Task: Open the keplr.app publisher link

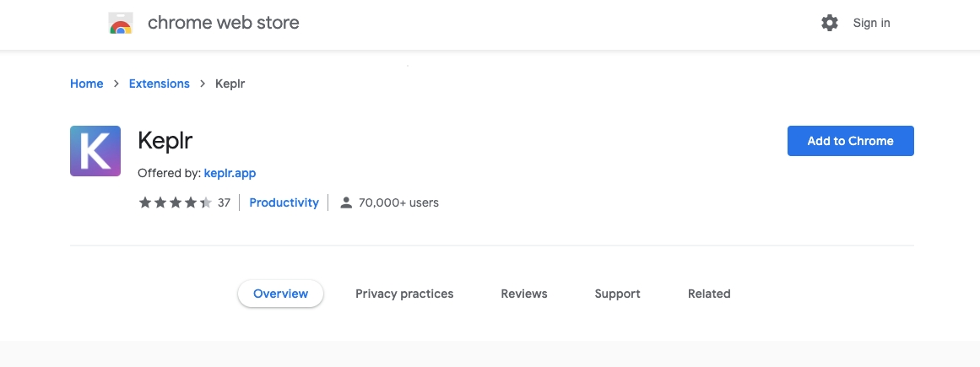Action: point(230,173)
